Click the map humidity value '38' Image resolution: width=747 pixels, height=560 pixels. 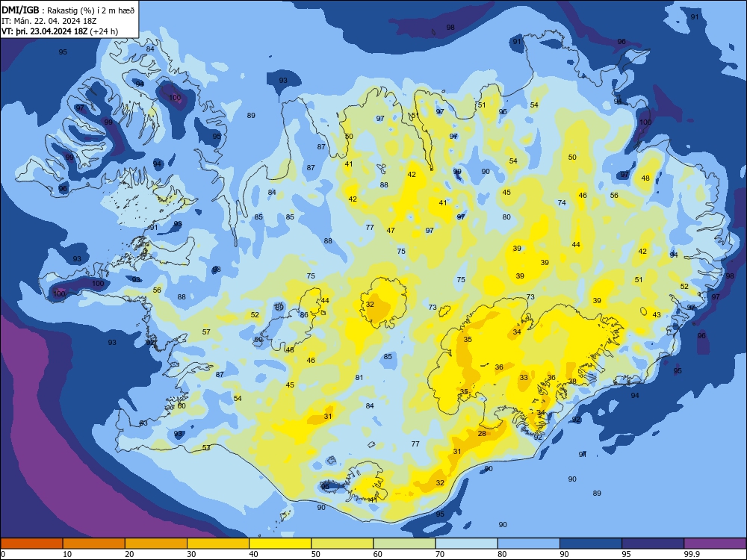tap(572, 381)
